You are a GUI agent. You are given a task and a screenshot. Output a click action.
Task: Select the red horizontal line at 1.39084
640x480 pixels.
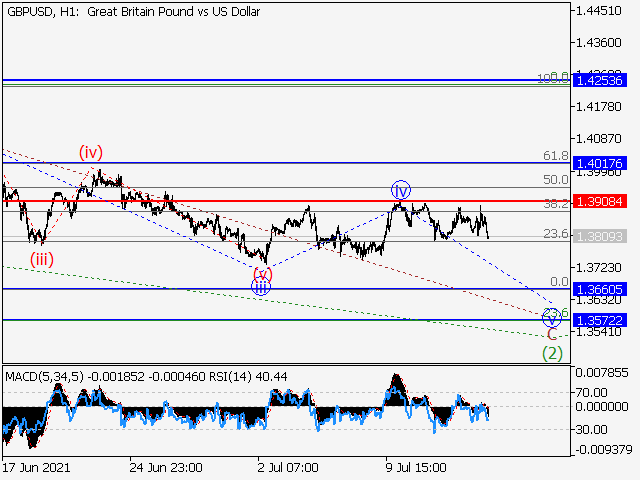point(286,201)
